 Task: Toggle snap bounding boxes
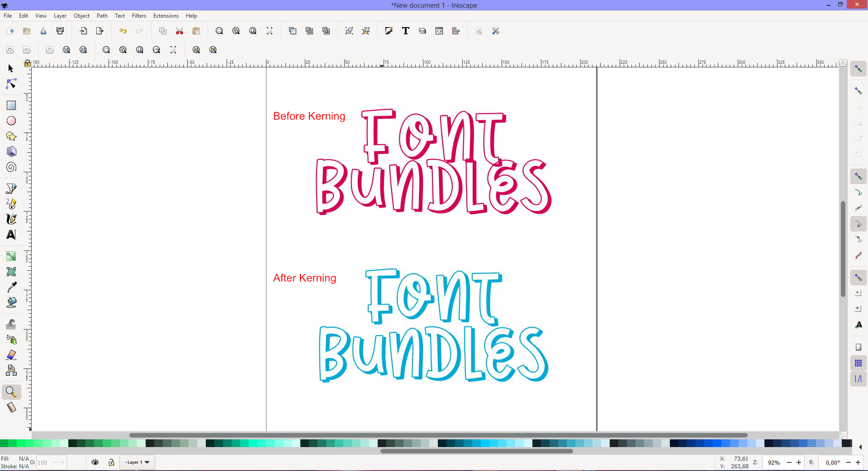coord(859,91)
